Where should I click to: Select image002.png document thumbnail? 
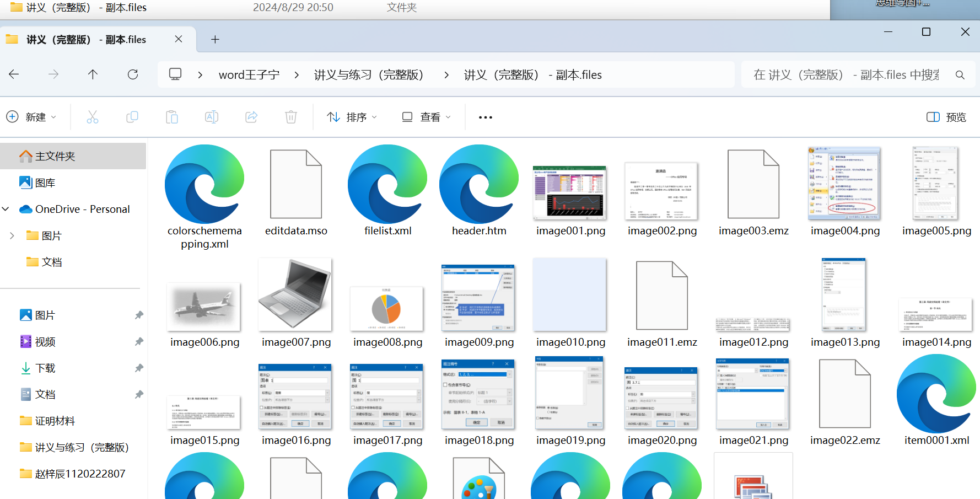(662, 191)
